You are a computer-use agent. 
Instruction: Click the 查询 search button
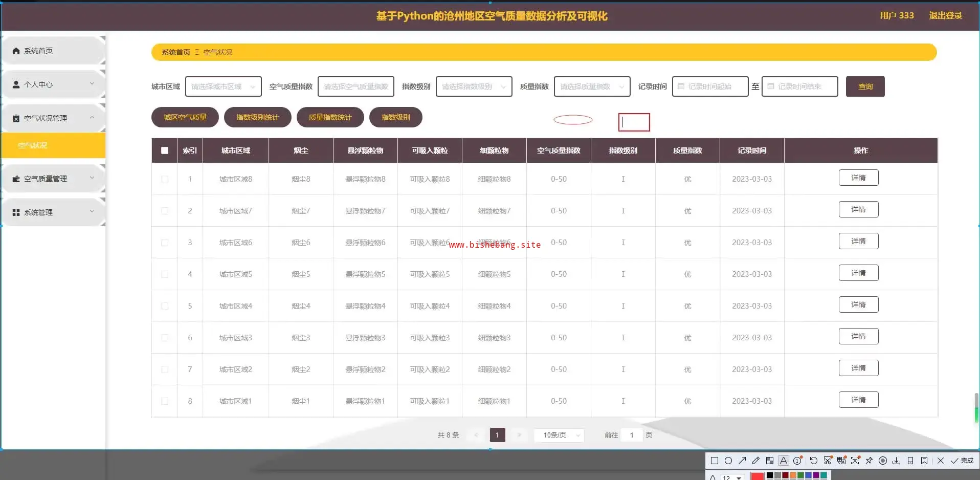pos(865,86)
